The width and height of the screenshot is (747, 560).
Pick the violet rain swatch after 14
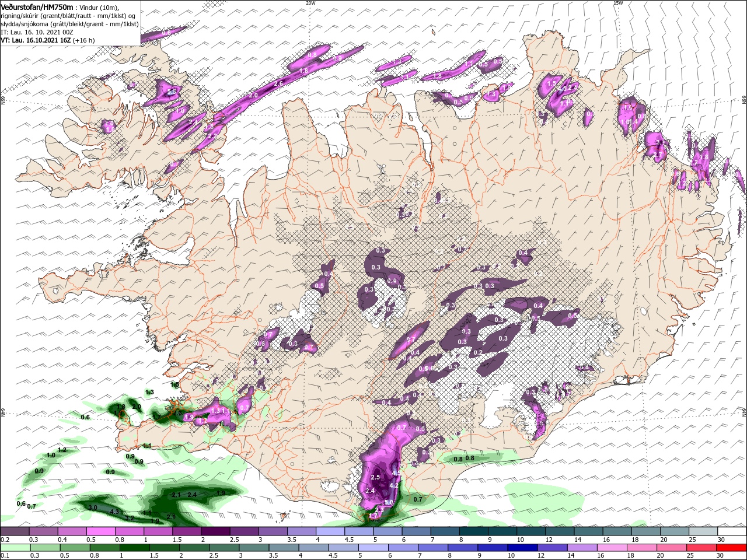(582, 548)
